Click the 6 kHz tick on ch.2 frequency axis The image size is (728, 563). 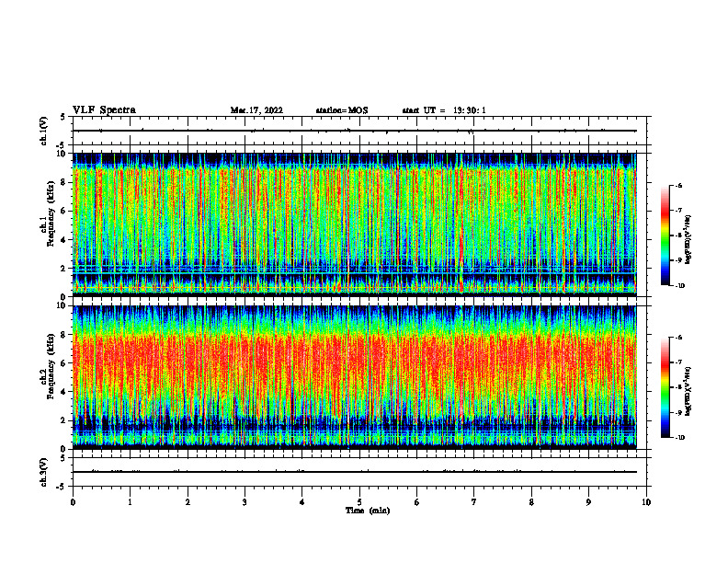(63, 363)
